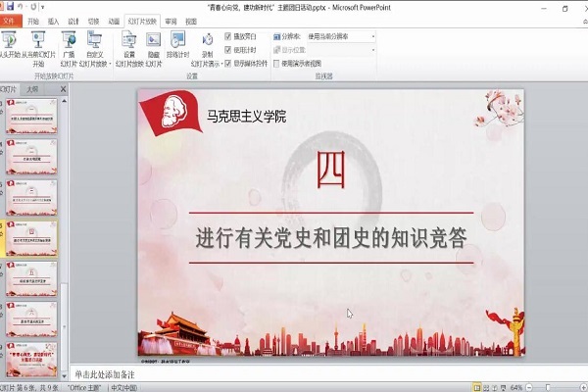The width and height of the screenshot is (588, 392).
Task: Click Undo icon in quick access toolbar
Action: (21, 7)
